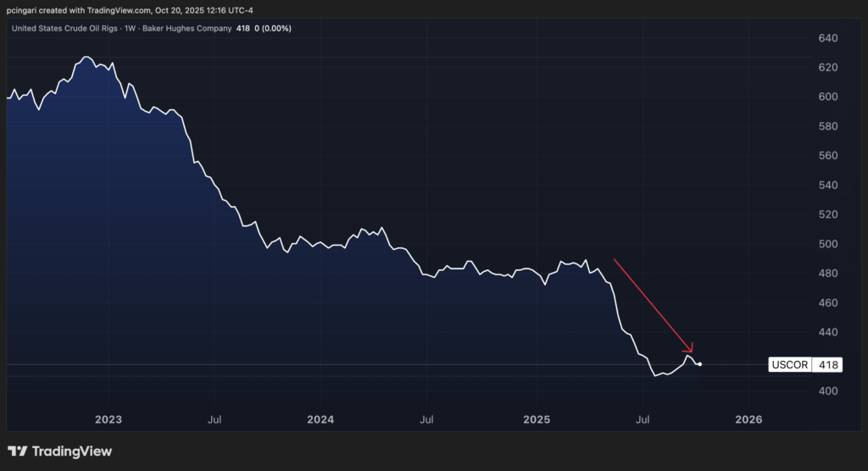Click the 2024 label on time axis
This screenshot has width=868, height=471.
point(320,419)
